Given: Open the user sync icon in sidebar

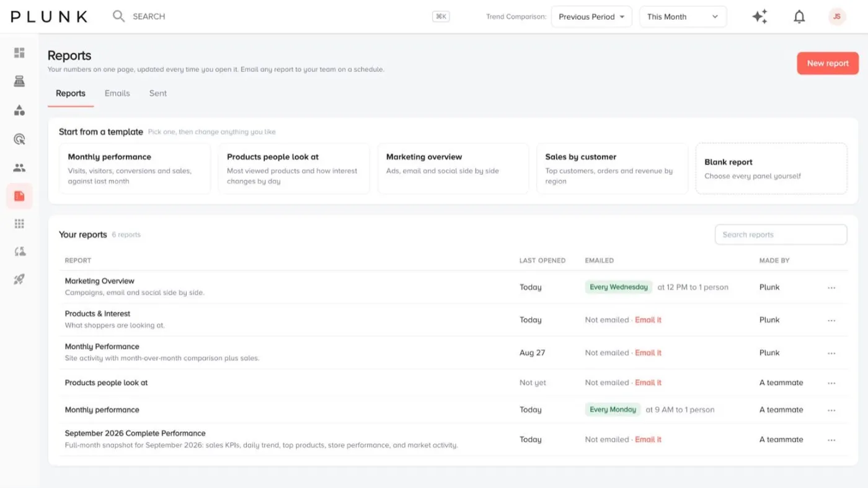Looking at the screenshot, I should (x=19, y=251).
